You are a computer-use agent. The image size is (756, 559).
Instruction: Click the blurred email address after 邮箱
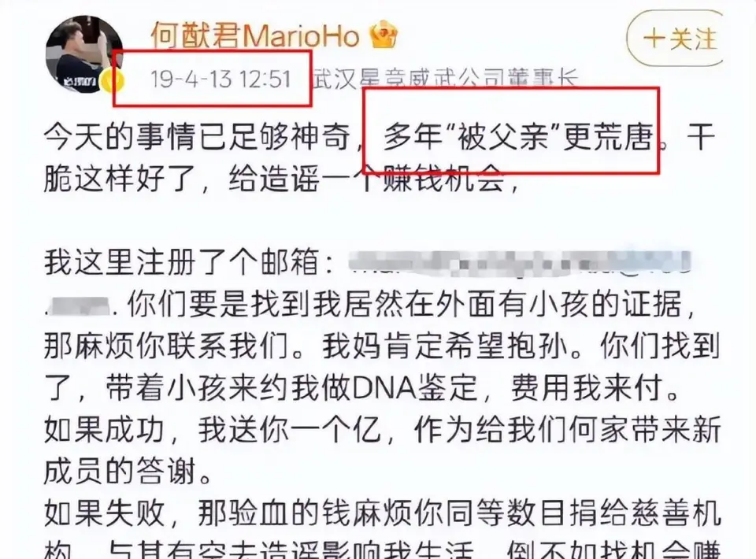(520, 263)
